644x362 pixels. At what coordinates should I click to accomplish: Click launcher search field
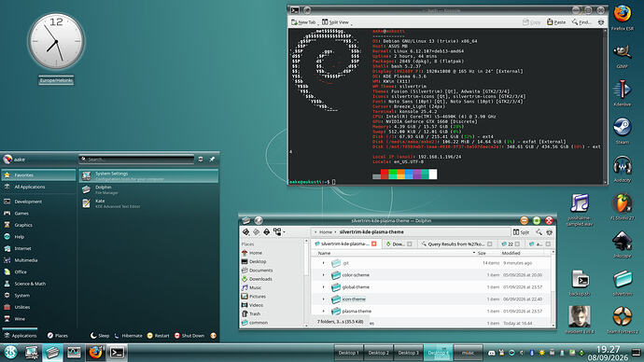[136, 160]
